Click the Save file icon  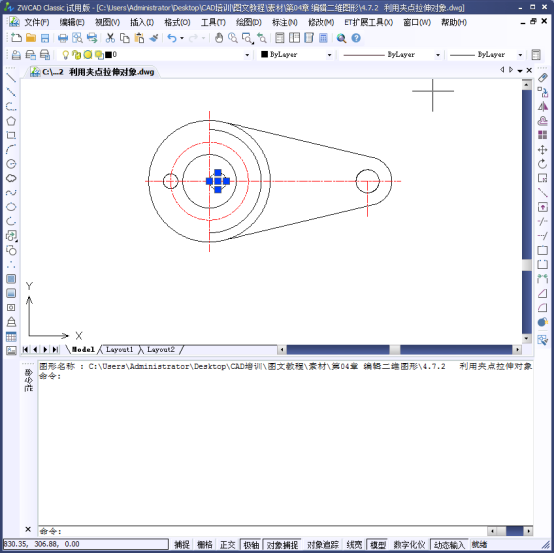point(45,38)
